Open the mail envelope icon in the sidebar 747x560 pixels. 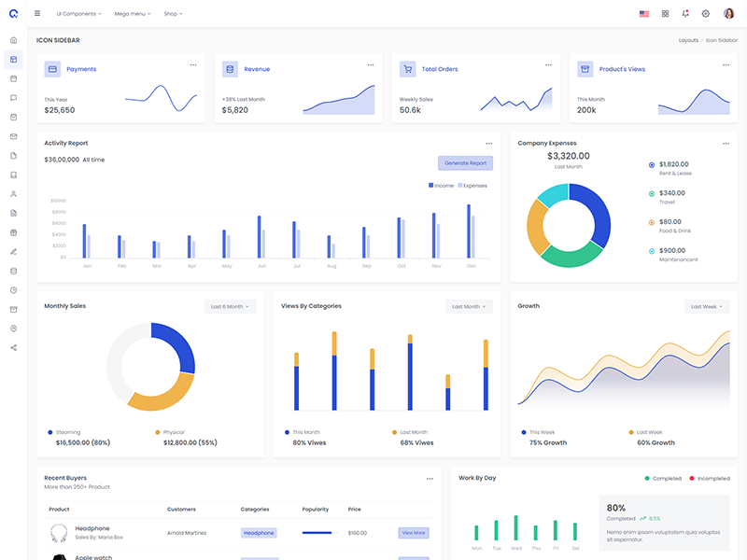click(13, 136)
